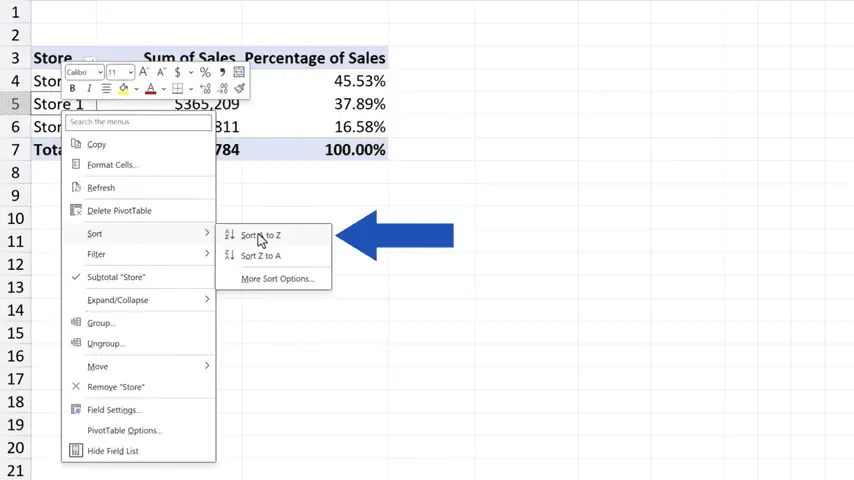Screen dimensions: 854x480
Task: Apply yellow fill color to the cell
Action: tap(123, 89)
